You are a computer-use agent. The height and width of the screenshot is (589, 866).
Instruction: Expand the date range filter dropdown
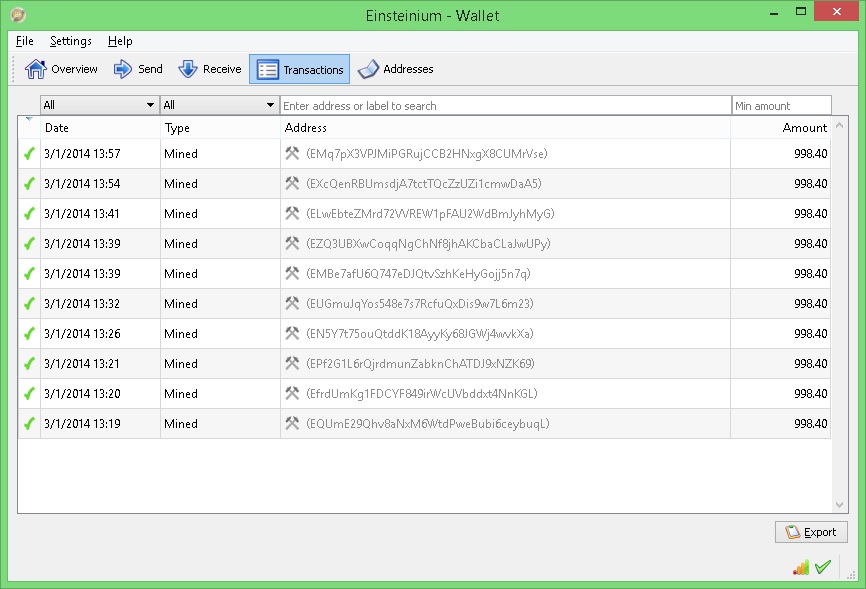tap(99, 105)
